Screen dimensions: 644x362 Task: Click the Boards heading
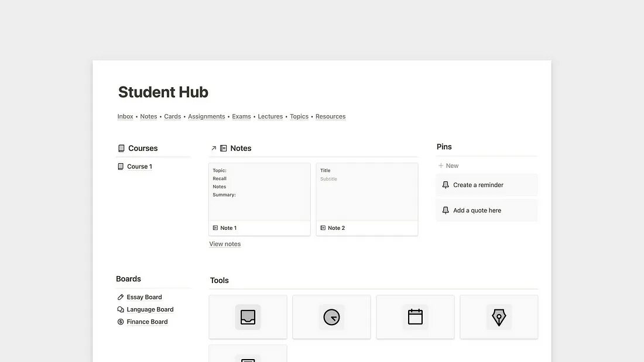point(129,279)
